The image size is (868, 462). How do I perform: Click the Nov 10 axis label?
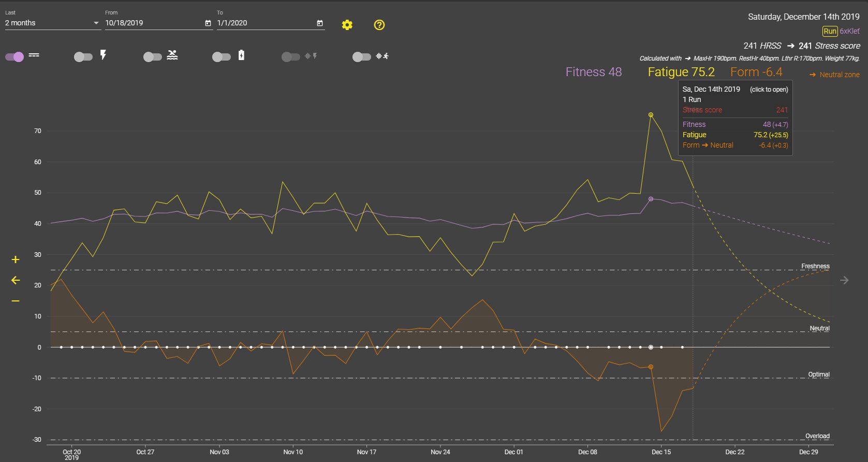pos(293,452)
